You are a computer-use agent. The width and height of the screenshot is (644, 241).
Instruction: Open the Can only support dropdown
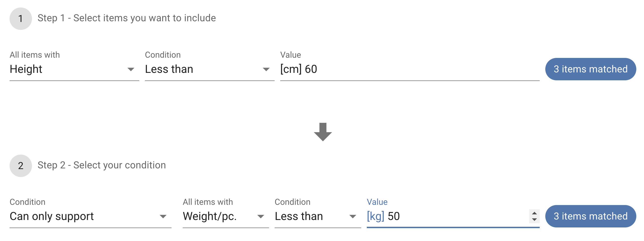(90, 216)
